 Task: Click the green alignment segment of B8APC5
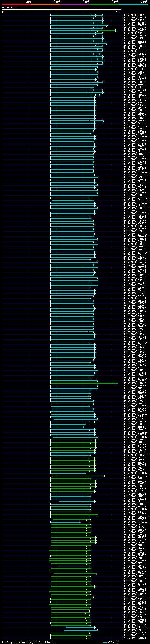[106, 31]
